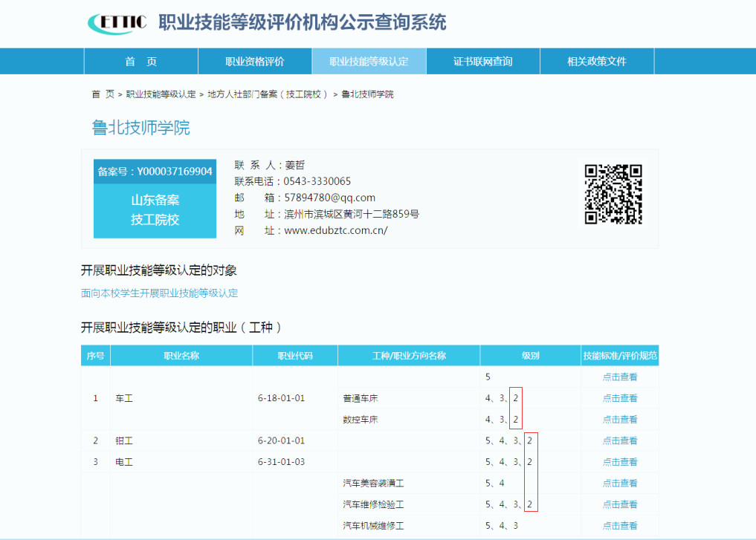Click the 级别 column header
The image size is (756, 540).
click(530, 356)
